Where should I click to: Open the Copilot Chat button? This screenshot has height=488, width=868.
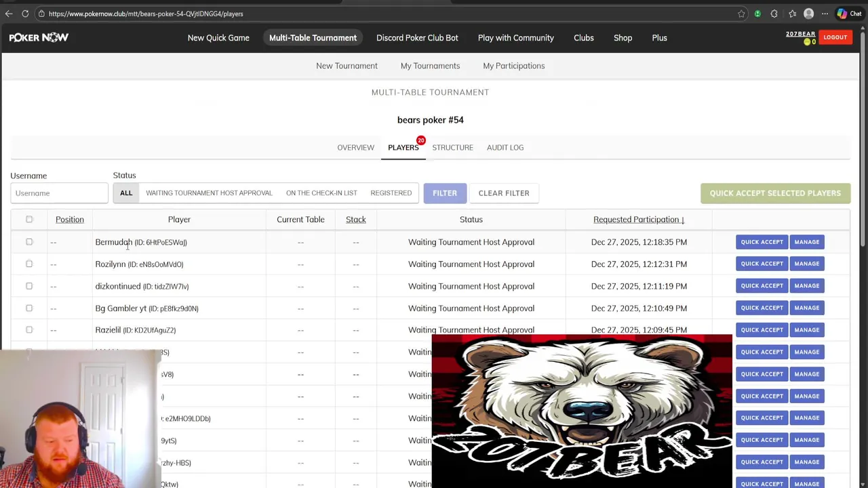[x=849, y=14]
